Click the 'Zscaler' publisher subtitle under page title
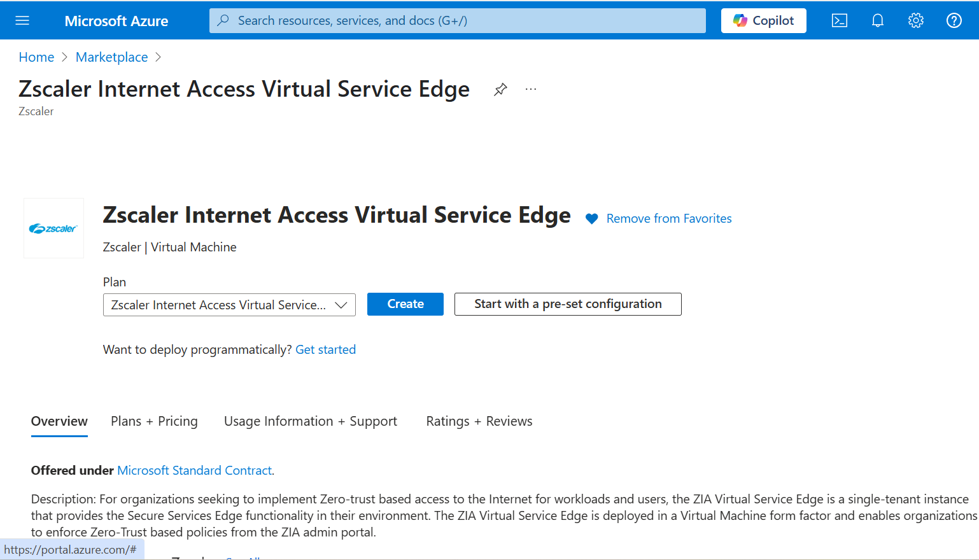Image resolution: width=979 pixels, height=560 pixels. pos(36,111)
